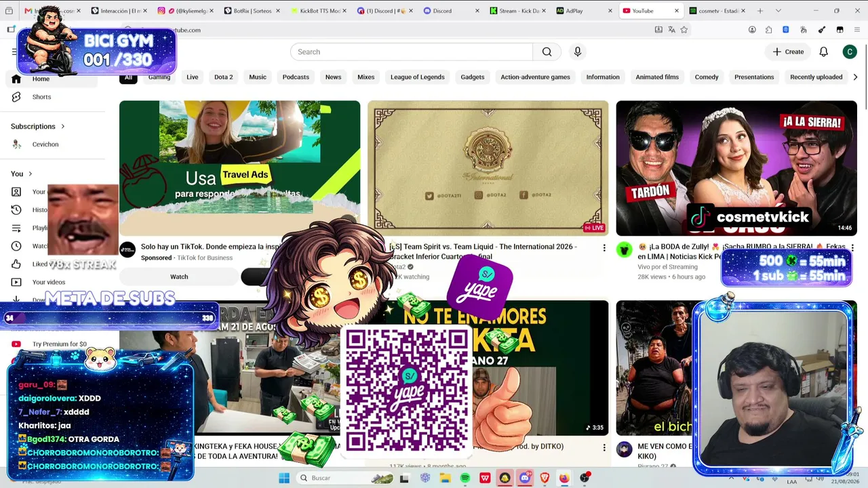868x488 pixels.
Task: Open the YouTube Home sidebar item
Action: pyautogui.click(x=51, y=79)
